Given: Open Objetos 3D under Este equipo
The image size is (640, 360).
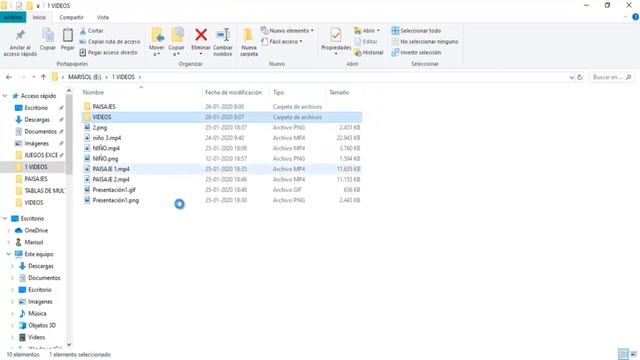Looking at the screenshot, I should [42, 325].
